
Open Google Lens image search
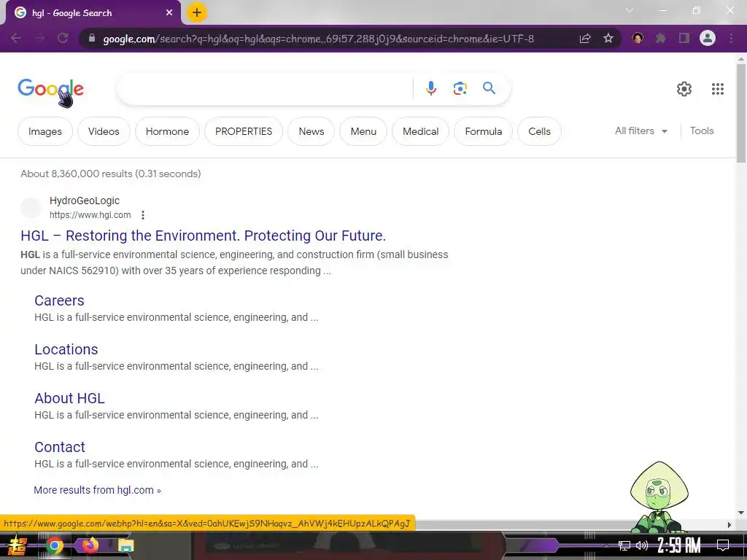coord(460,88)
